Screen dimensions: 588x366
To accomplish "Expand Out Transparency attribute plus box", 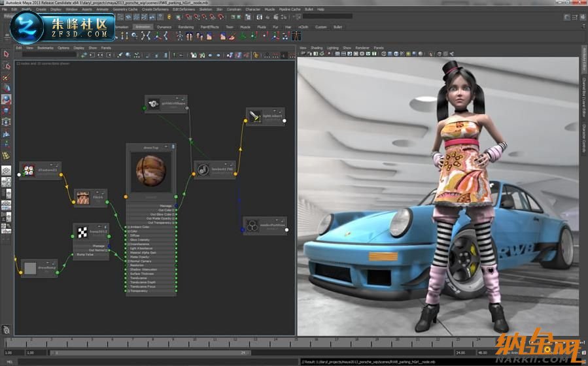I will [x=173, y=223].
